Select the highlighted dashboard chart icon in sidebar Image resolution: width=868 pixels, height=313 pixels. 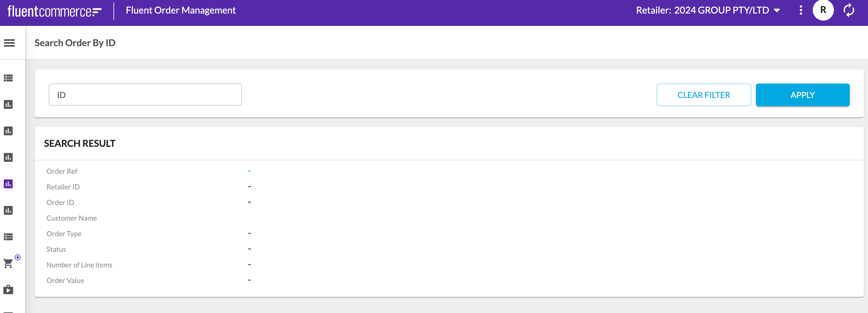coord(8,184)
